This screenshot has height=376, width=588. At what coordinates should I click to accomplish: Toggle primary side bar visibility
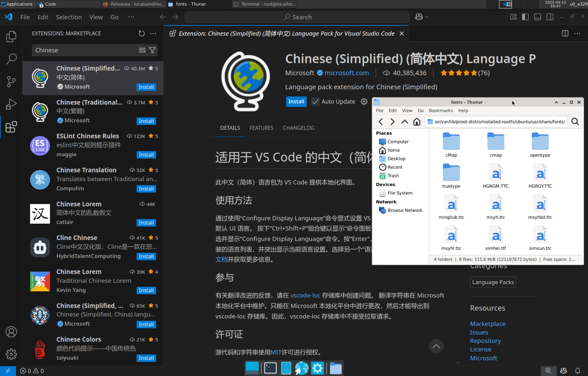click(x=526, y=17)
